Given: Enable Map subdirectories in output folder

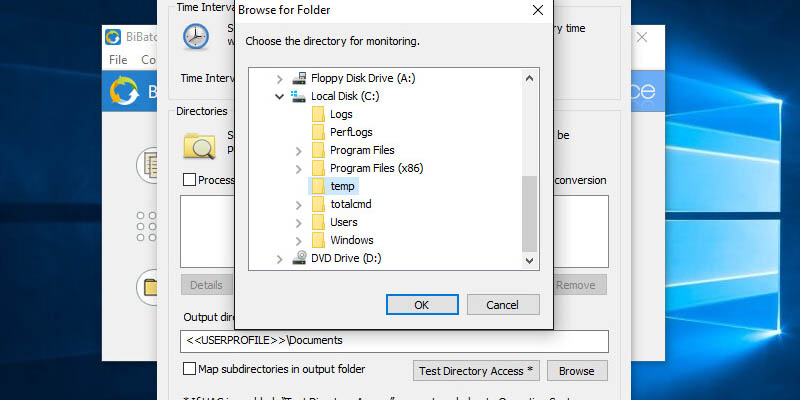Looking at the screenshot, I should (189, 369).
